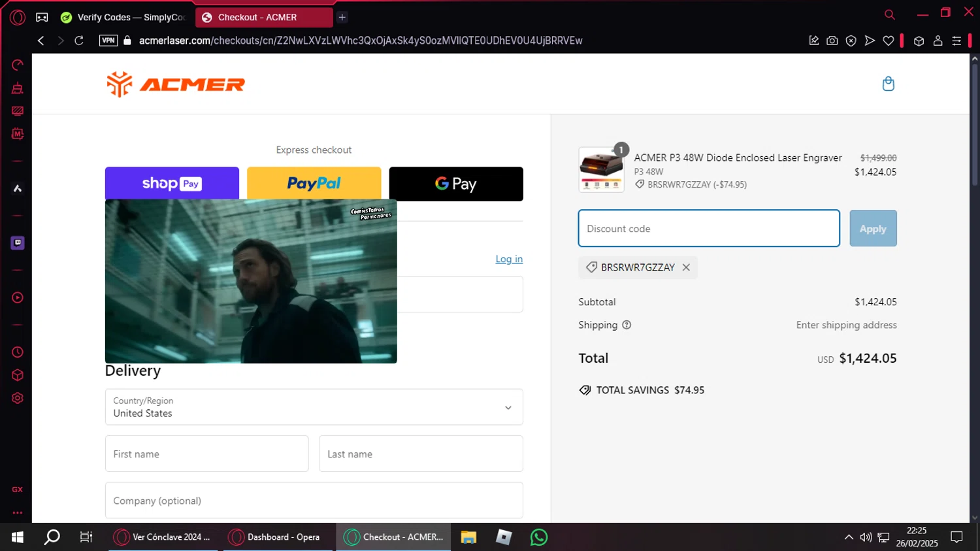980x551 pixels.
Task: Open the Windows Start menu
Action: [18, 537]
